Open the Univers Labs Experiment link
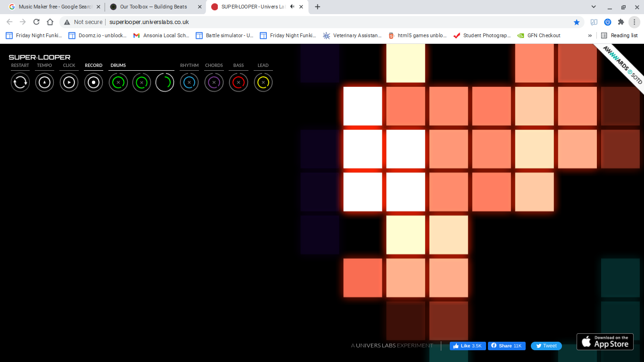The image size is (644, 362). (392, 346)
